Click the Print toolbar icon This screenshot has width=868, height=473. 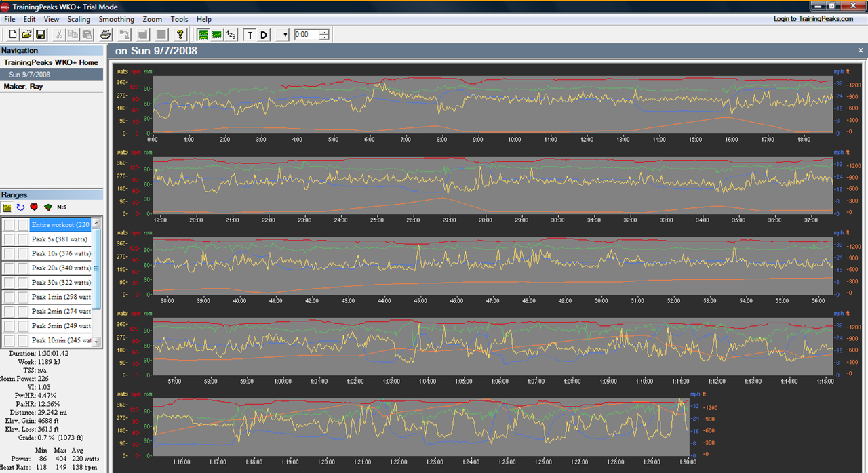coord(105,34)
